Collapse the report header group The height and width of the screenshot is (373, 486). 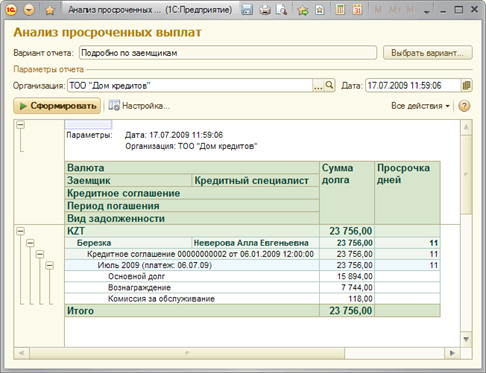(x=21, y=125)
